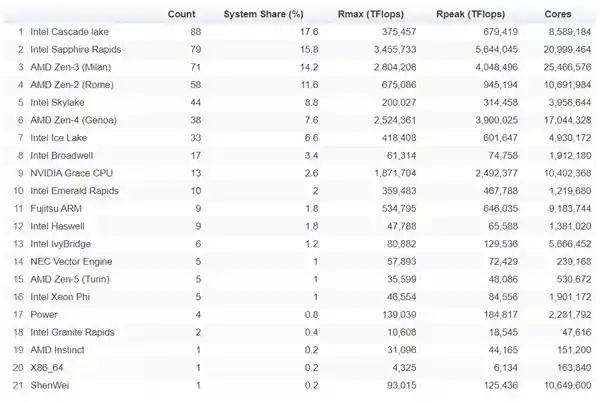The image size is (600, 402).
Task: Select the AMD Zen-4 (Genoa) row name
Action: click(73, 120)
